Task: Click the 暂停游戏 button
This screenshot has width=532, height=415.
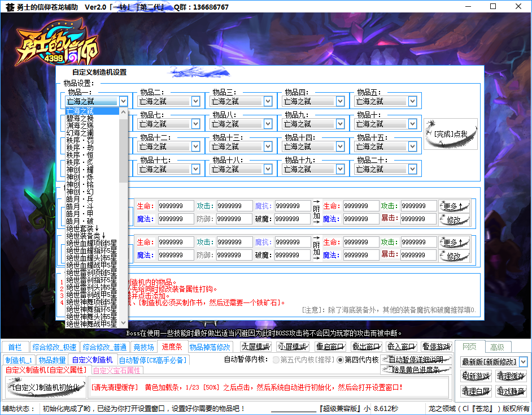Action: pyautogui.click(x=437, y=347)
